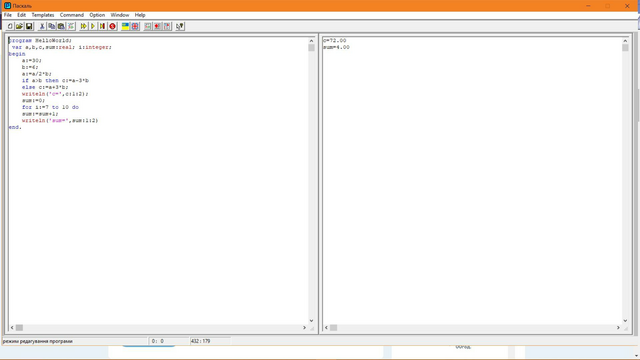The width and height of the screenshot is (640, 360).
Task: Open the Command menu
Action: point(72,15)
